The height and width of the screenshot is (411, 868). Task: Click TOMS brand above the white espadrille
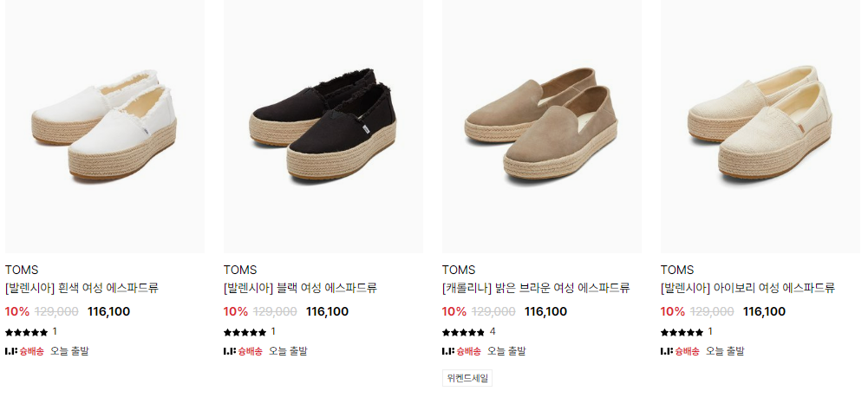22,270
